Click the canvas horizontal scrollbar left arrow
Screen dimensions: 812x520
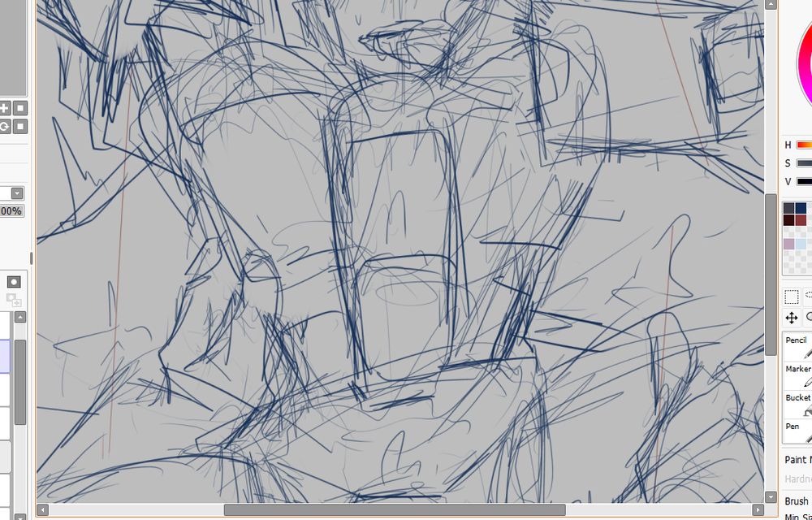(x=43, y=510)
